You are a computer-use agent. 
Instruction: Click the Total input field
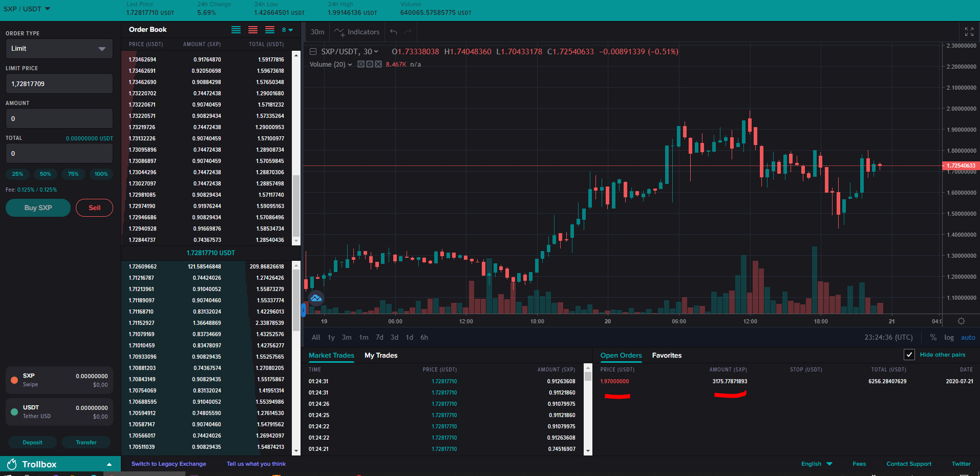pyautogui.click(x=59, y=153)
